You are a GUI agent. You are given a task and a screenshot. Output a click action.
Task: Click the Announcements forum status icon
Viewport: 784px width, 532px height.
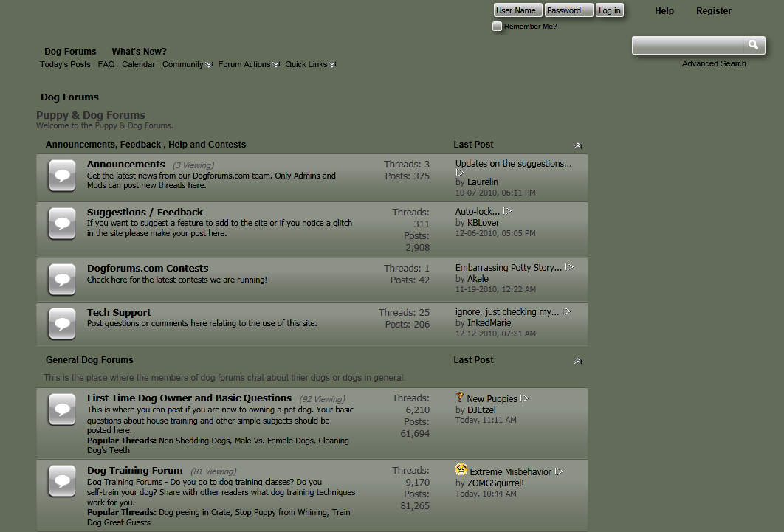62,176
